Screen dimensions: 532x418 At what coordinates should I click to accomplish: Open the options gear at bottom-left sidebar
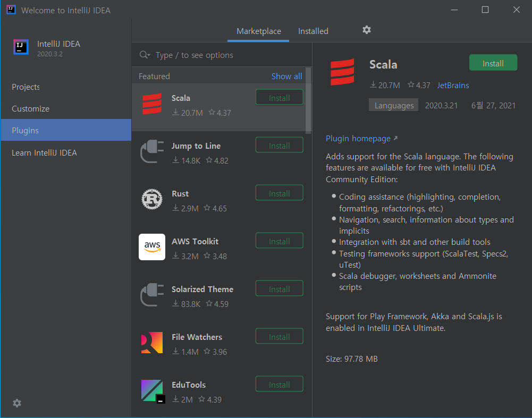17,403
